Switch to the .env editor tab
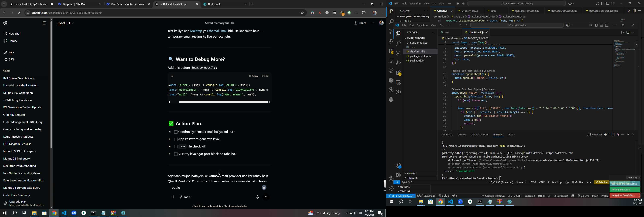Screen dimensions: 644x217 click(x=447, y=33)
